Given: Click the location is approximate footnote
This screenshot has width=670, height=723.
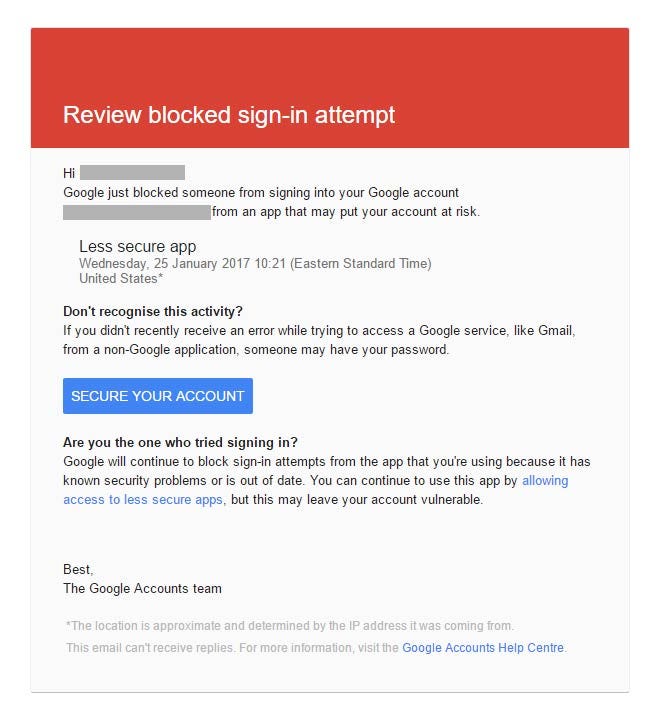Looking at the screenshot, I should tap(290, 626).
